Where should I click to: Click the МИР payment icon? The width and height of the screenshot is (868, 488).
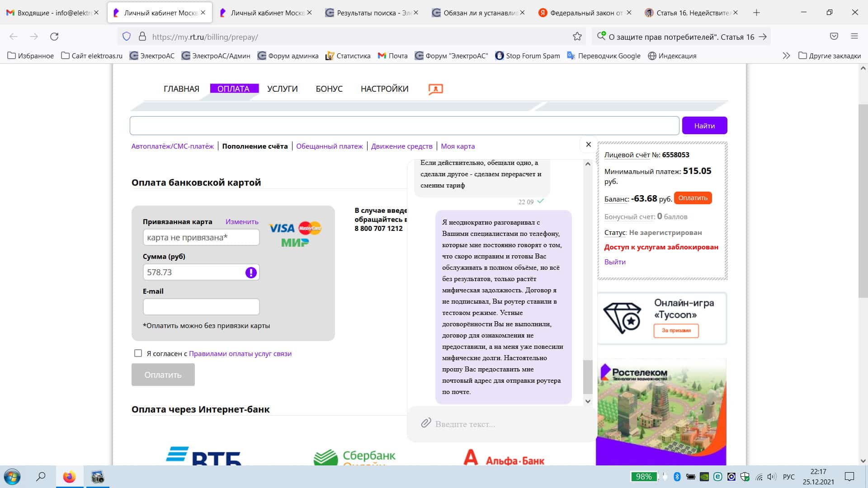click(295, 243)
